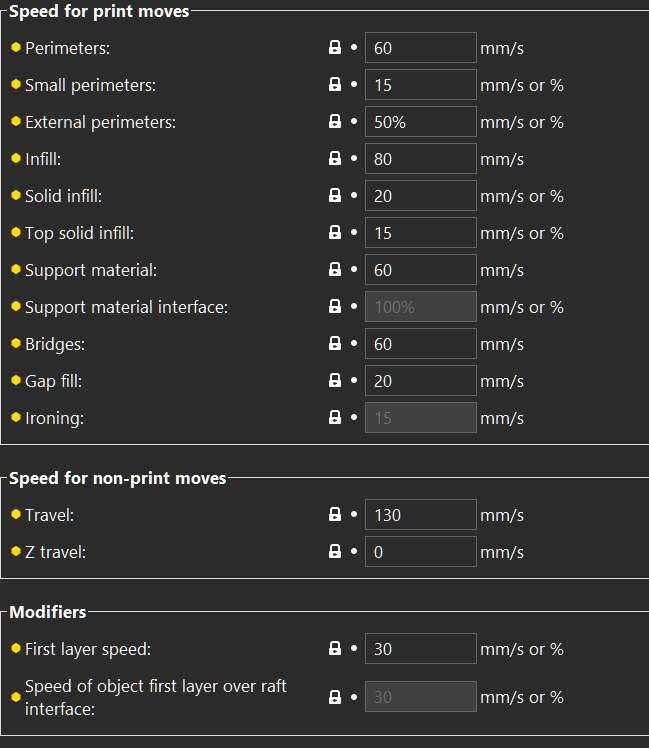
Task: Edit the Solid infill speed field
Action: 420,196
